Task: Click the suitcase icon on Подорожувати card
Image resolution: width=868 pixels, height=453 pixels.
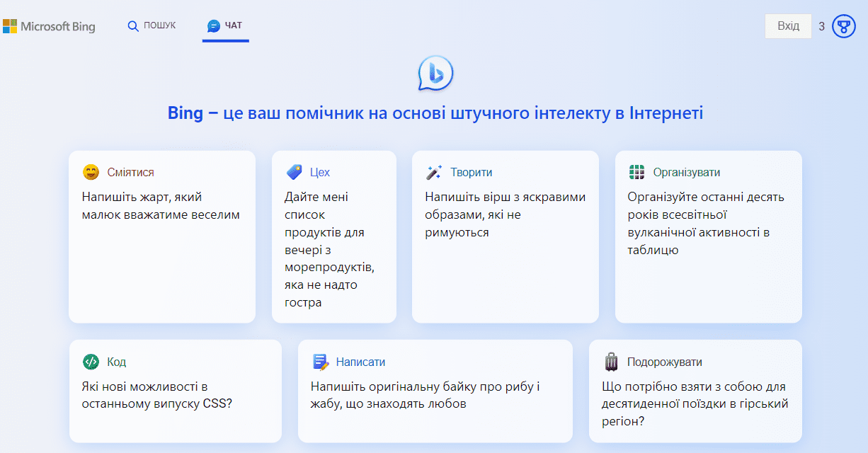Action: (x=611, y=362)
